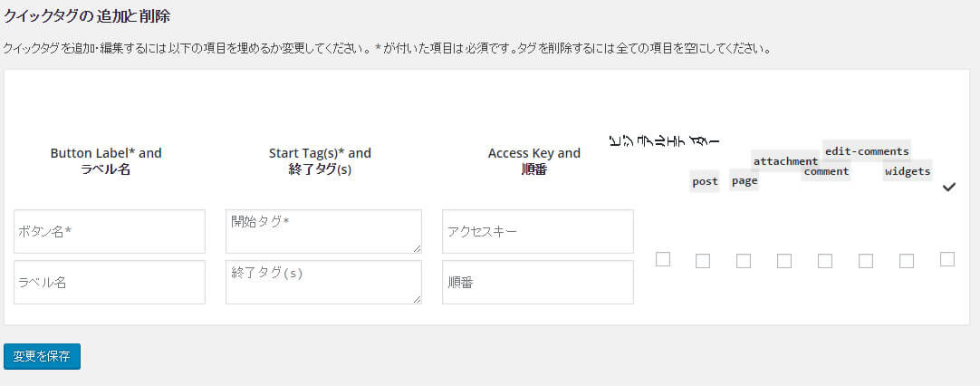Select the 終了タグ(s) text area

click(323, 282)
